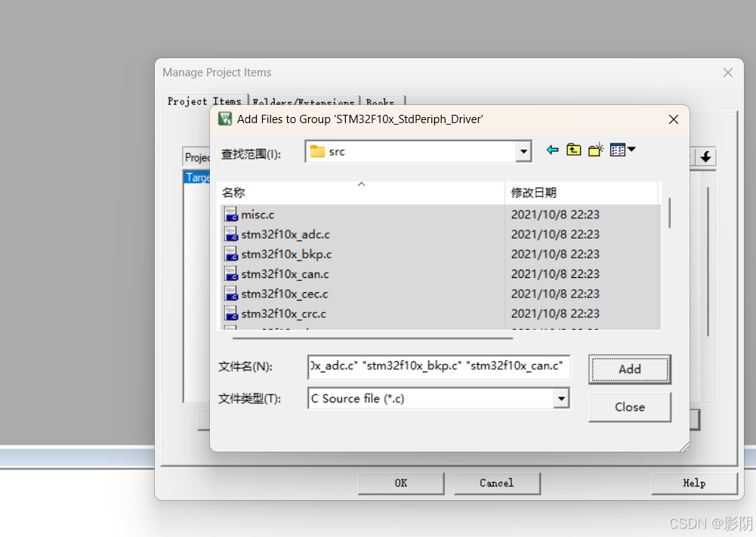The height and width of the screenshot is (537, 756).
Task: Click stm32f10x_adc.c file icon
Action: pos(231,234)
